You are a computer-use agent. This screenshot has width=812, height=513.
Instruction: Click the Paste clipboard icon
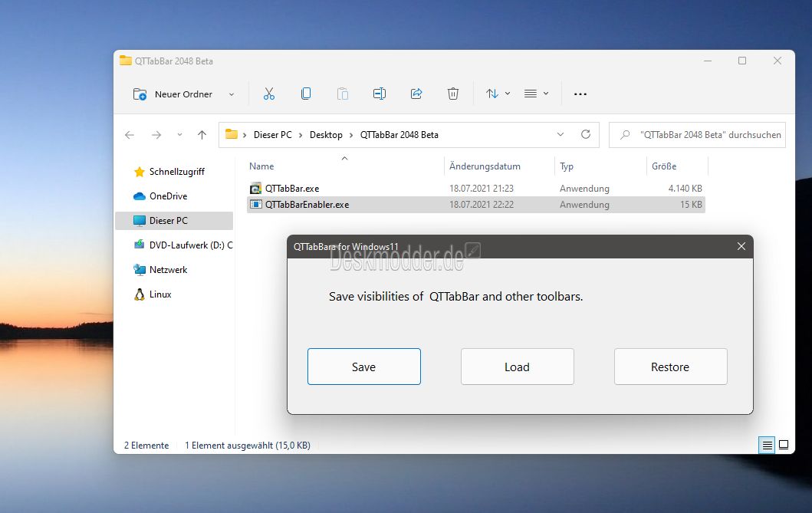(342, 94)
